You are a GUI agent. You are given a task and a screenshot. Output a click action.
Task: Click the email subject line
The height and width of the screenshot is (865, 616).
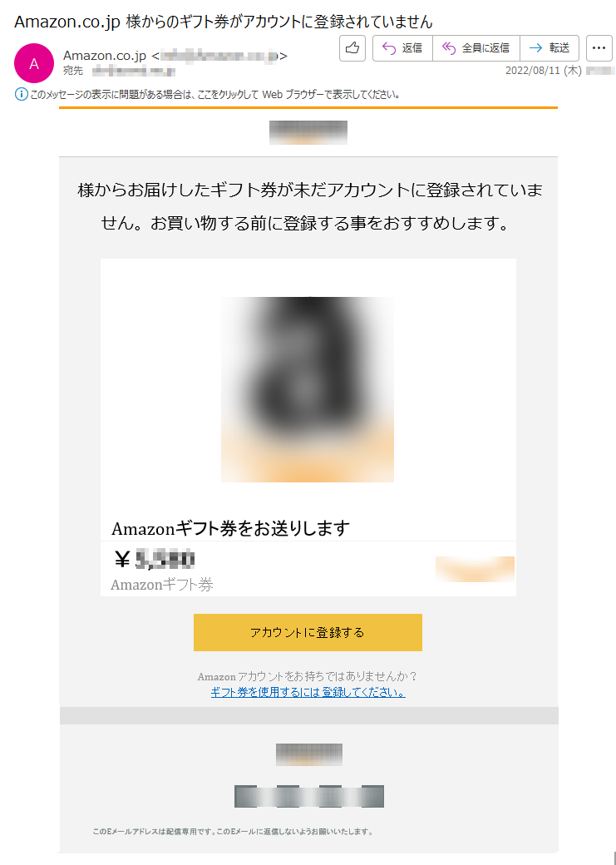point(224,22)
